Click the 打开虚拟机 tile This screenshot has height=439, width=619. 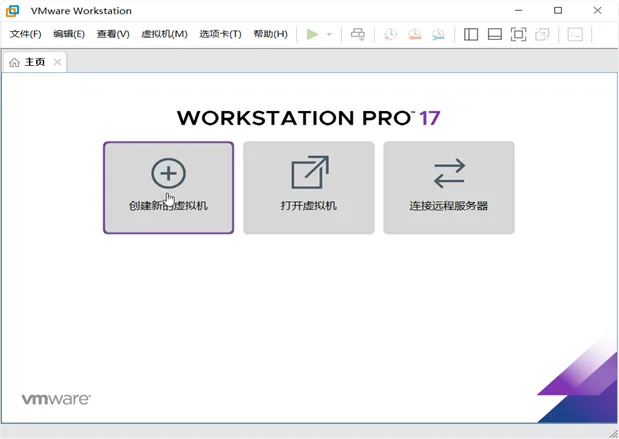coord(309,188)
